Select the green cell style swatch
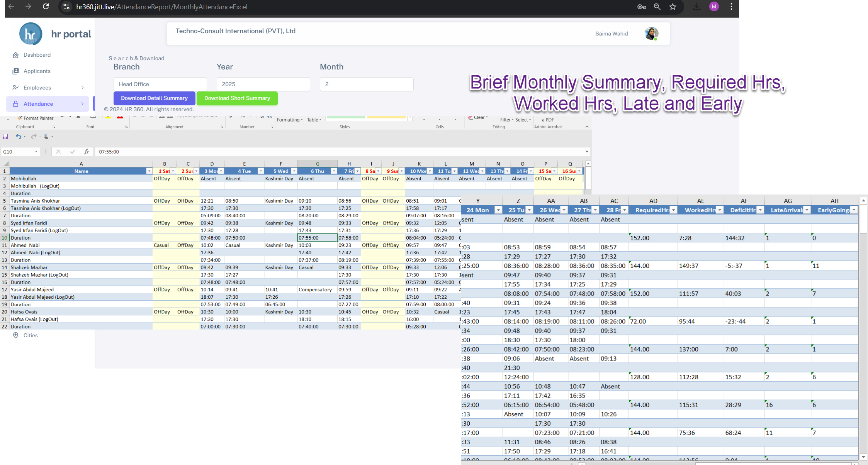 click(x=345, y=117)
